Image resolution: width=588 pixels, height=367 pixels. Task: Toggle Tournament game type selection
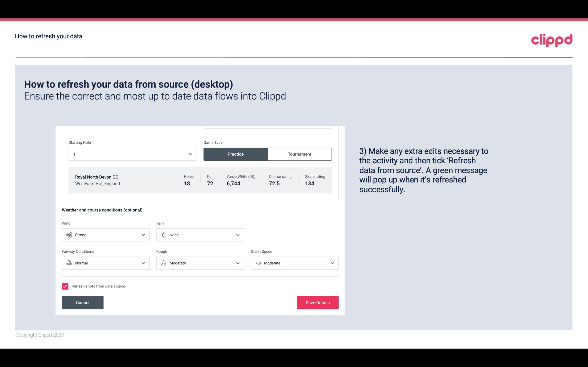[x=299, y=154]
